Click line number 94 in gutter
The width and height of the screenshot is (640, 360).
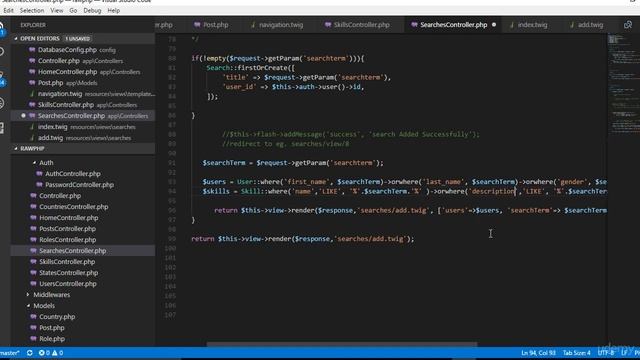tap(172, 191)
